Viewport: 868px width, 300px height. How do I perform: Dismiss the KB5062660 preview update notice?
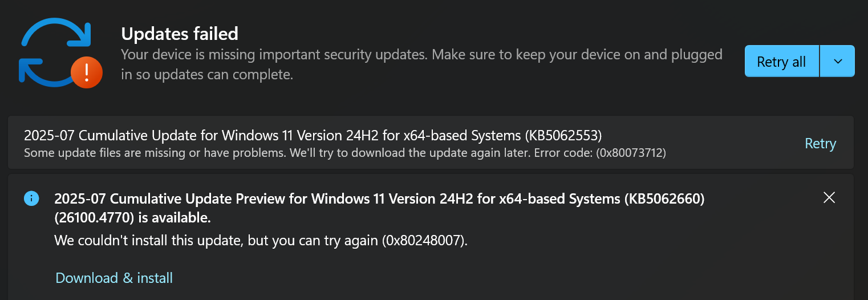tap(829, 198)
